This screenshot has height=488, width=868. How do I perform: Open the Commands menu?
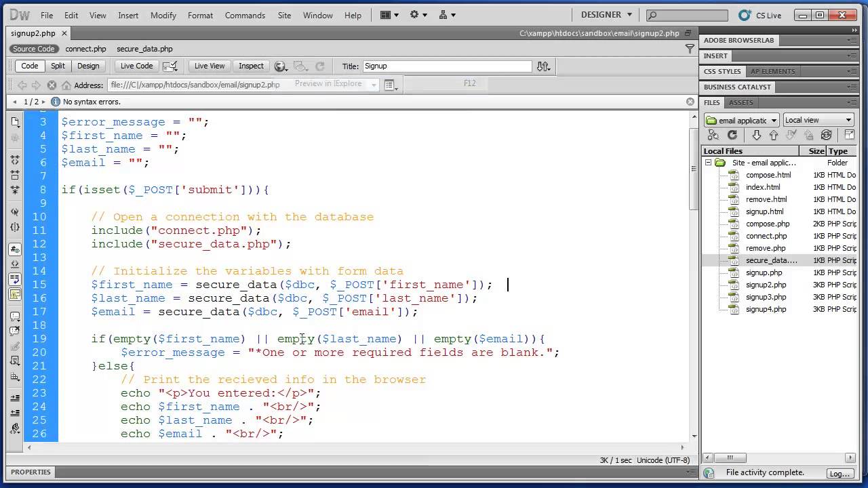245,15
